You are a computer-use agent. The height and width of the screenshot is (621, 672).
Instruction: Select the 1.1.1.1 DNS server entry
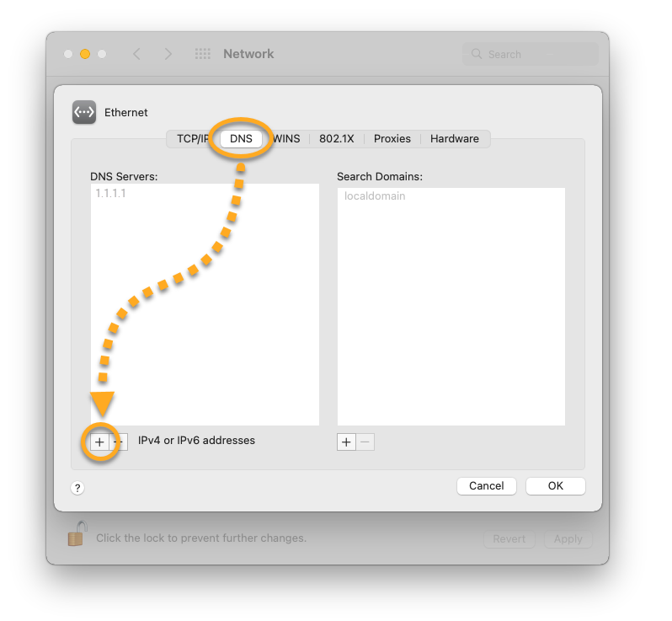click(x=111, y=193)
